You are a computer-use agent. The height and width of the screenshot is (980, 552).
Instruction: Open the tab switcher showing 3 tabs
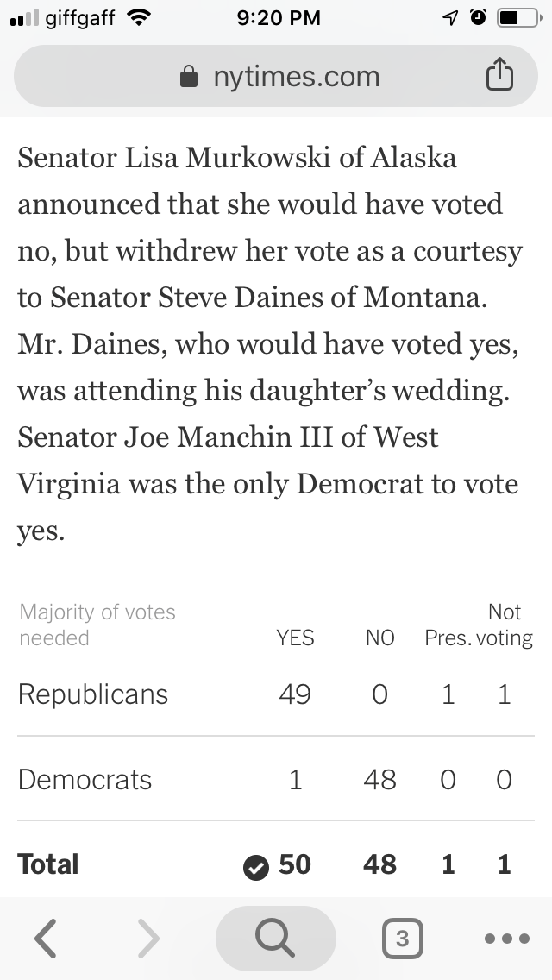point(402,939)
